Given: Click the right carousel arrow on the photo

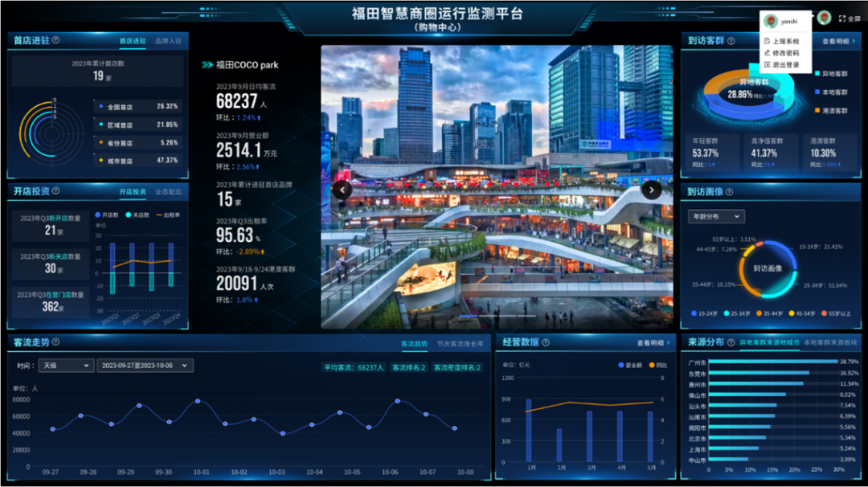Looking at the screenshot, I should [x=651, y=190].
